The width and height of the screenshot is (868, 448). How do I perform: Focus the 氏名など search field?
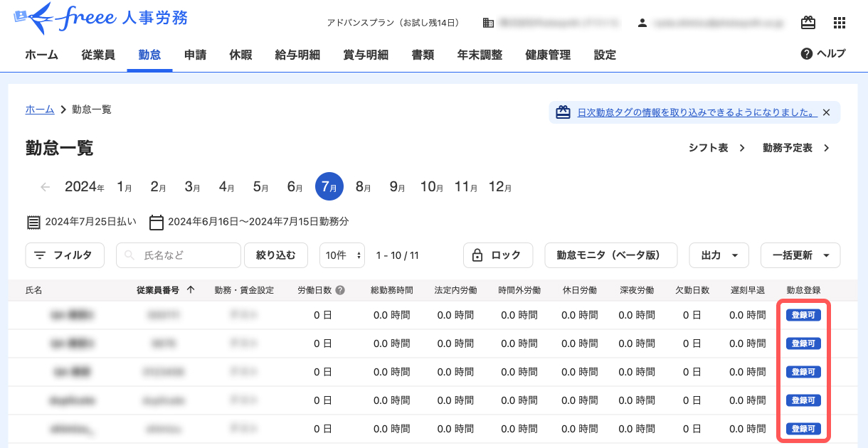[x=179, y=255]
